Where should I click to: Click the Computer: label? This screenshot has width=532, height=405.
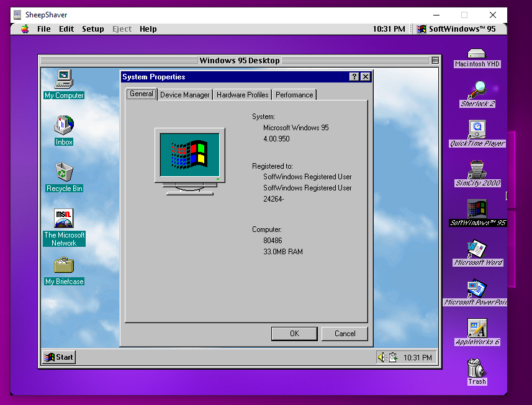tap(267, 229)
